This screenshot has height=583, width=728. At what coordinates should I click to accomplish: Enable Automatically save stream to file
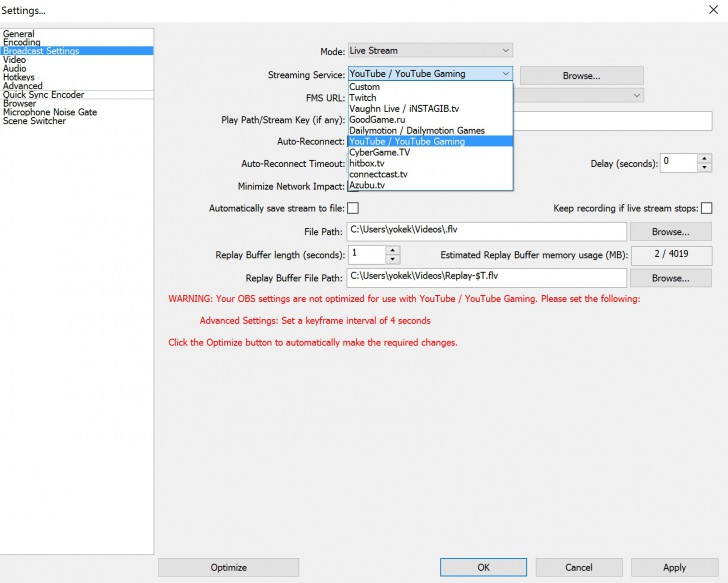pyautogui.click(x=353, y=208)
